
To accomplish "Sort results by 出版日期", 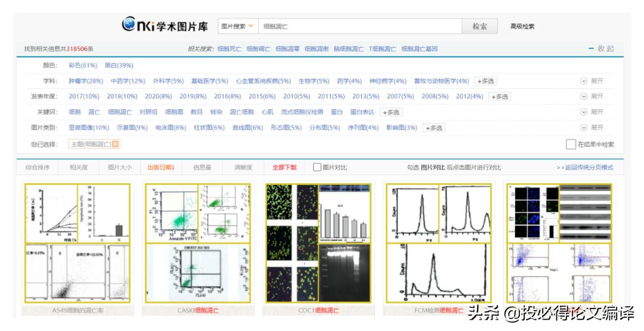I will pos(161,167).
